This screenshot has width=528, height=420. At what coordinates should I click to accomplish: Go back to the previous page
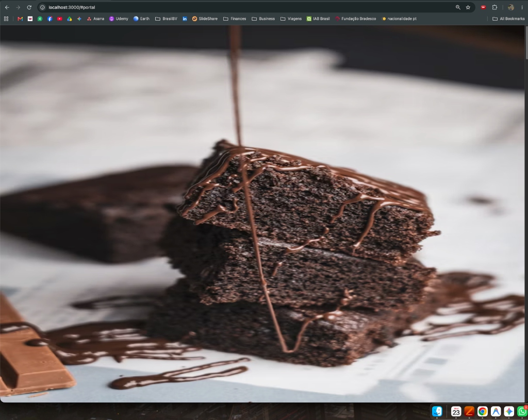pyautogui.click(x=7, y=7)
